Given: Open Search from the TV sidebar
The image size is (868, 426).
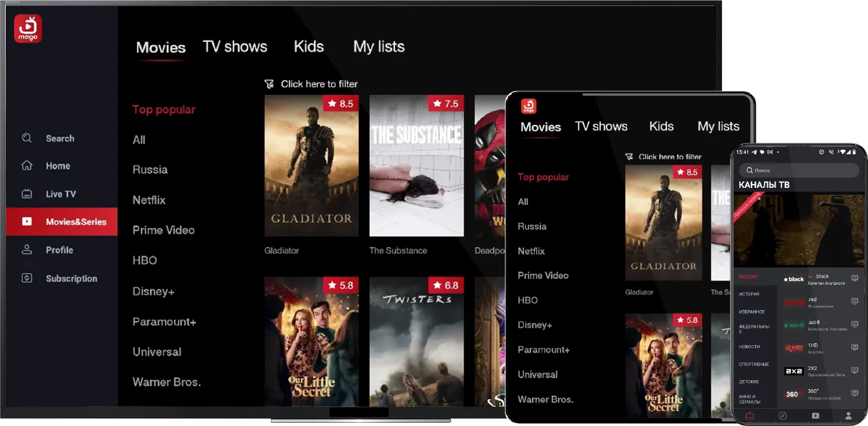Looking at the screenshot, I should (x=59, y=138).
